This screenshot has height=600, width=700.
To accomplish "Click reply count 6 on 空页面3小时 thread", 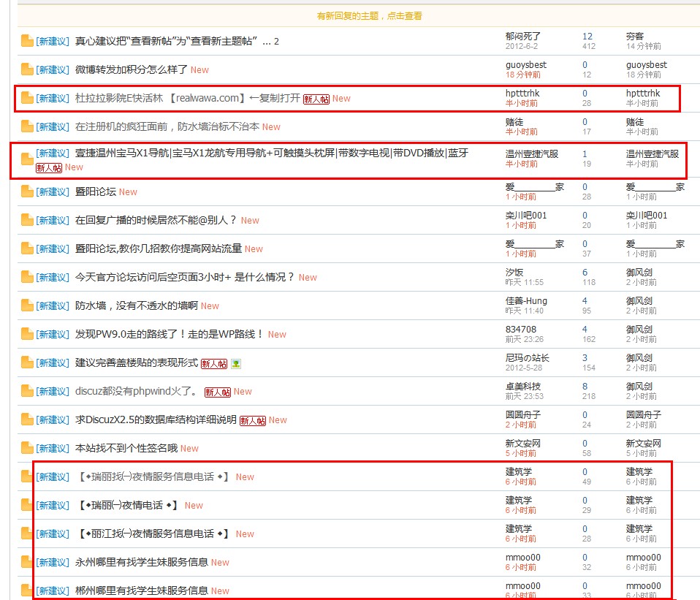I will [x=585, y=273].
